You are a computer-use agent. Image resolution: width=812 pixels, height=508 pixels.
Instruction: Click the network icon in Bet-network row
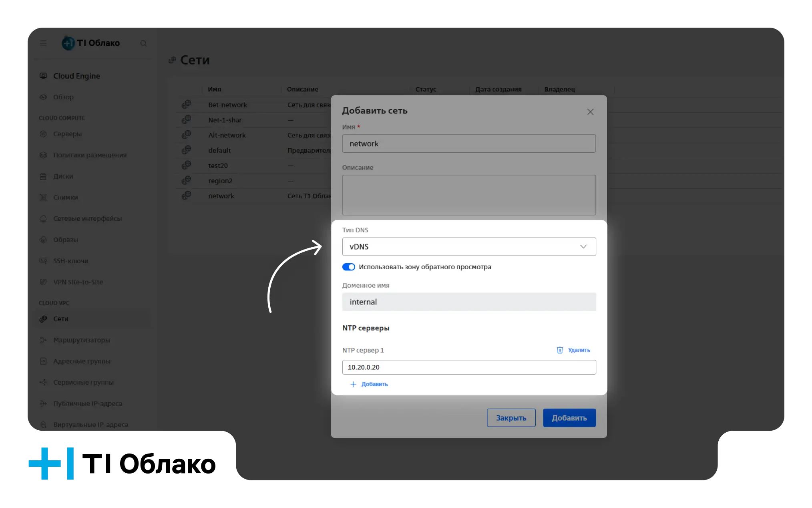tap(186, 105)
